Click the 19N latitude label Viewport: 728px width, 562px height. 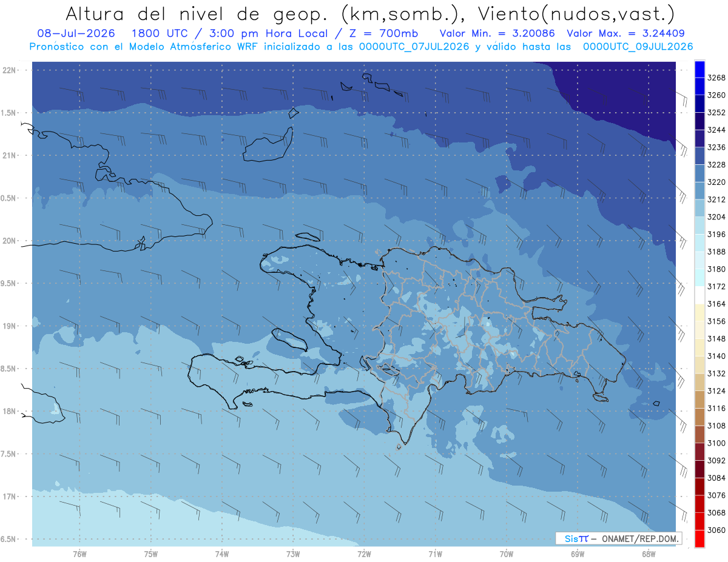click(10, 326)
